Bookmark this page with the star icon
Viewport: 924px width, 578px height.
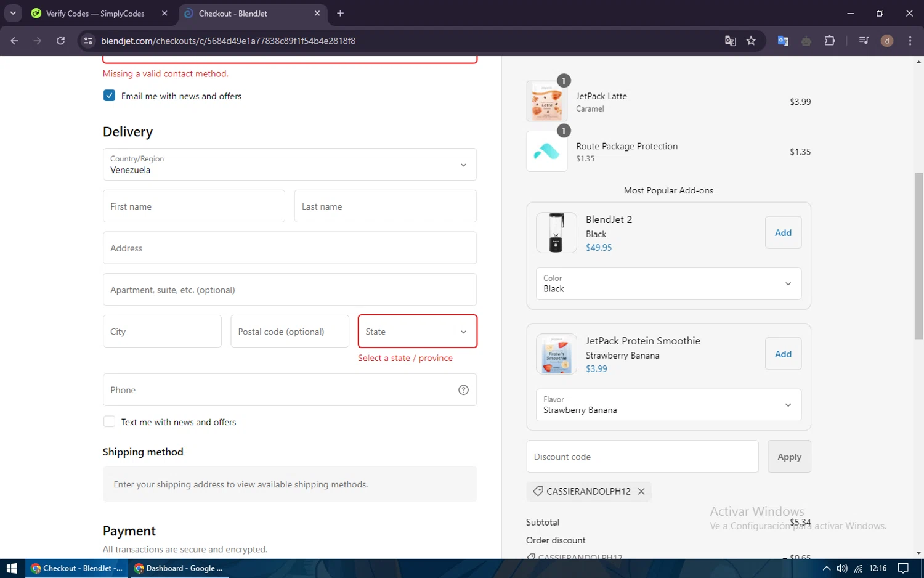tap(751, 41)
